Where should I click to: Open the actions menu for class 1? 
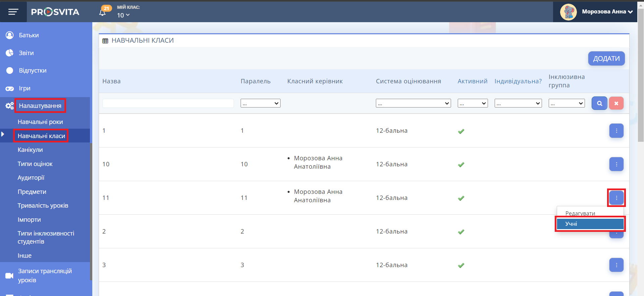pyautogui.click(x=616, y=131)
